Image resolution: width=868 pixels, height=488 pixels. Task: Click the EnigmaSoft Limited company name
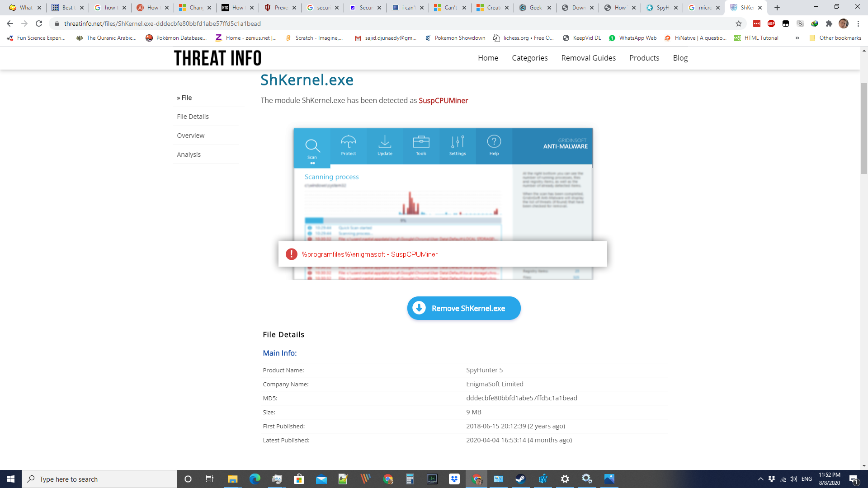(x=495, y=384)
